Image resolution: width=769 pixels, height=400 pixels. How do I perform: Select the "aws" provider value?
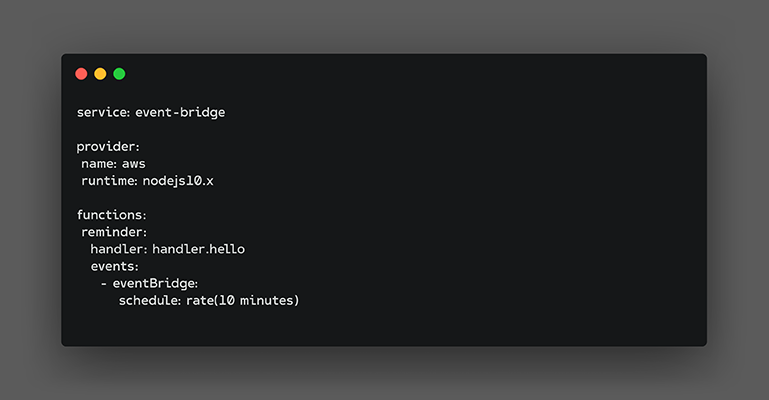134,163
